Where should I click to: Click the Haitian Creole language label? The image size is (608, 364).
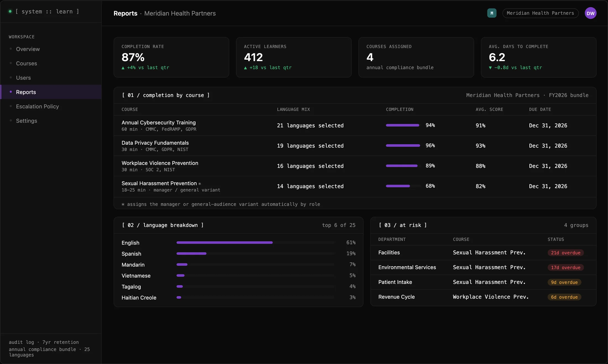click(x=139, y=297)
